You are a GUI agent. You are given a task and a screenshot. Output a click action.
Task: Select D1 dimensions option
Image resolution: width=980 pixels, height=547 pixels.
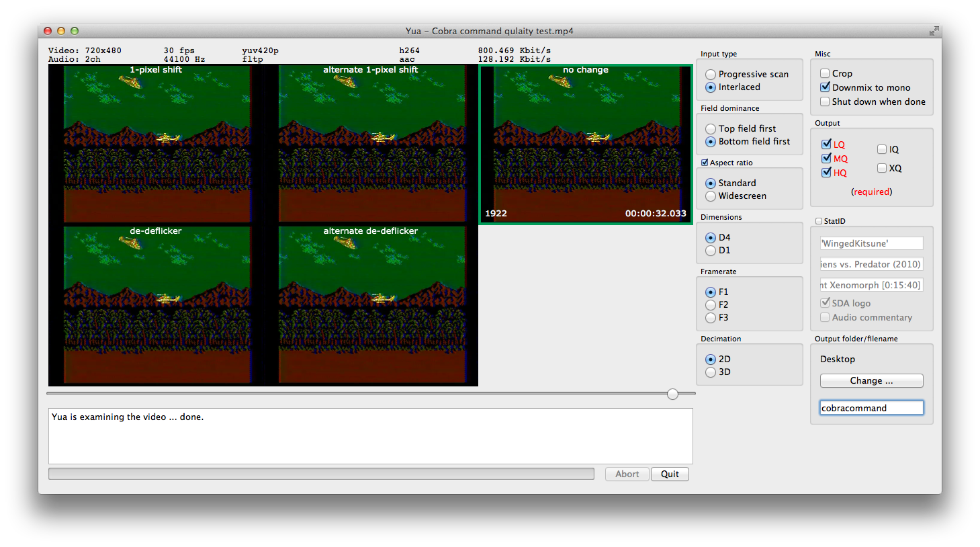tap(711, 251)
